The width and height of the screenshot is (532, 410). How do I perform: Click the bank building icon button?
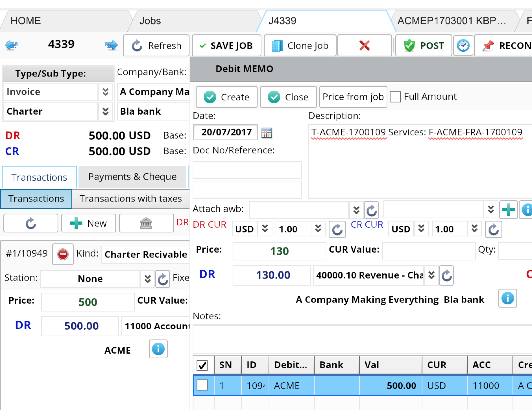click(146, 223)
